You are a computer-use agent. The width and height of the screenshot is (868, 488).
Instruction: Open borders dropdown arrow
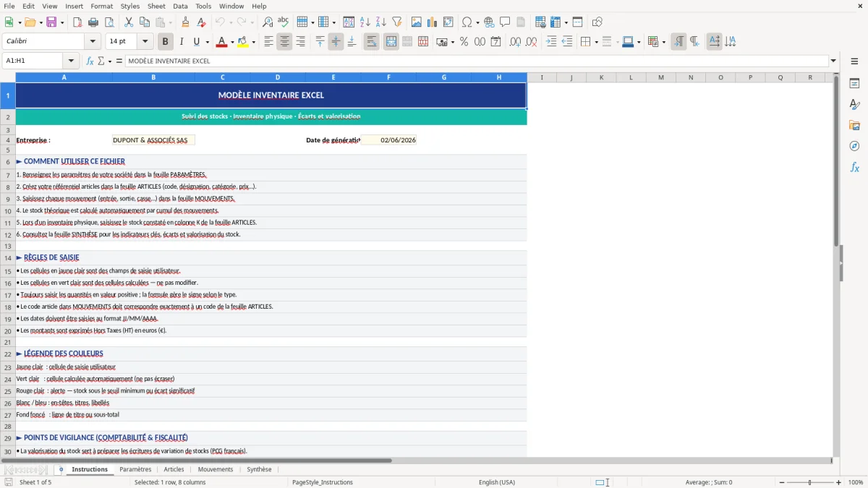[597, 42]
